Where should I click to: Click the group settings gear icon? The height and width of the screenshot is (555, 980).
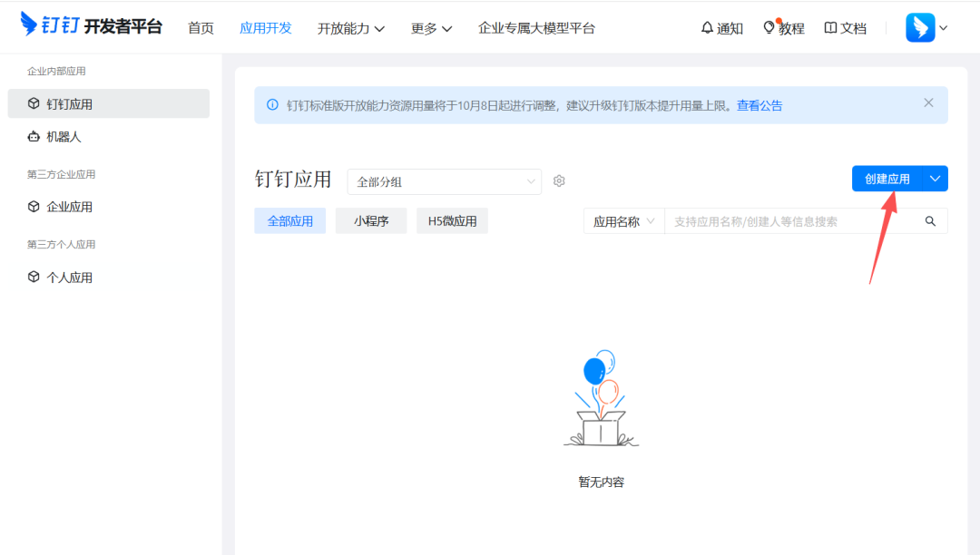559,180
